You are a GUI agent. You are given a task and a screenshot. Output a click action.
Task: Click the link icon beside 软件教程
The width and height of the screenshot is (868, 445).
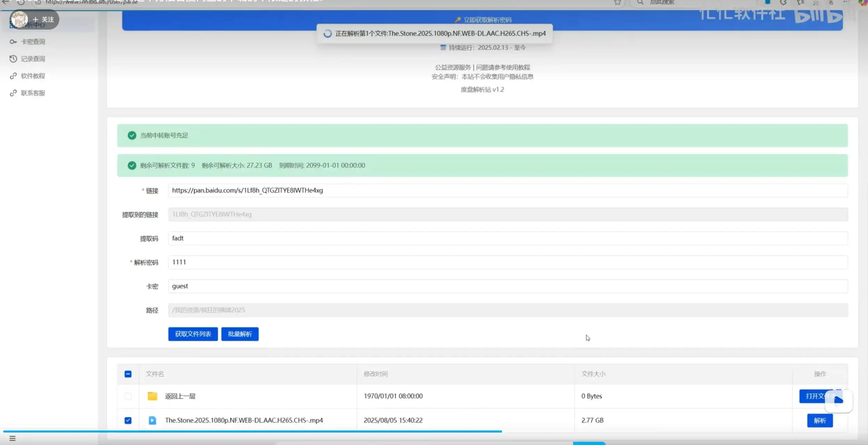tap(13, 76)
